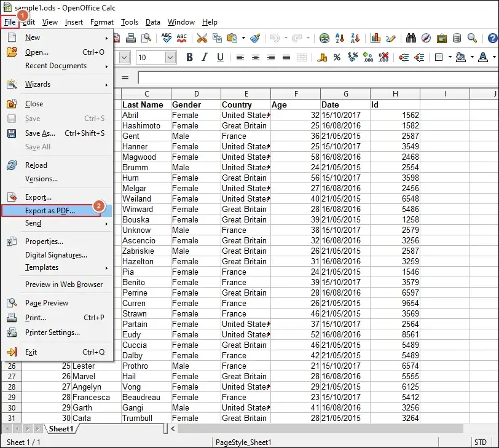The image size is (499, 448).
Task: Toggle Align Right
Action: pos(271,57)
